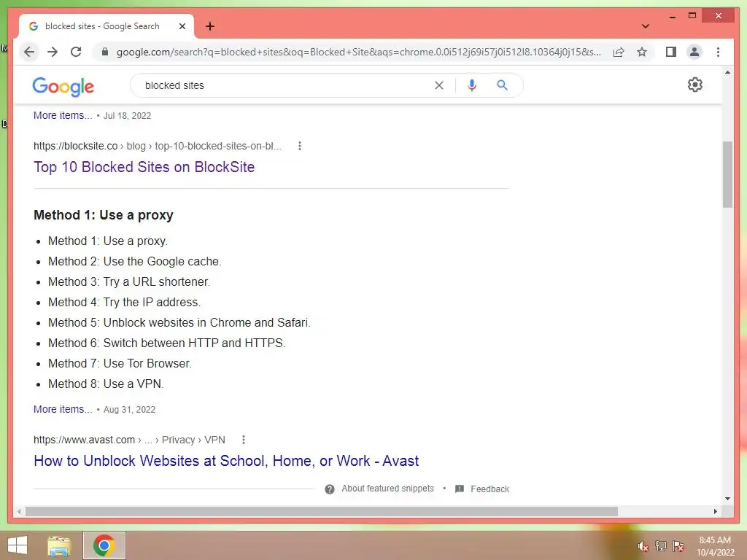
Task: Reload the page with the refresh icon
Action: (x=76, y=52)
